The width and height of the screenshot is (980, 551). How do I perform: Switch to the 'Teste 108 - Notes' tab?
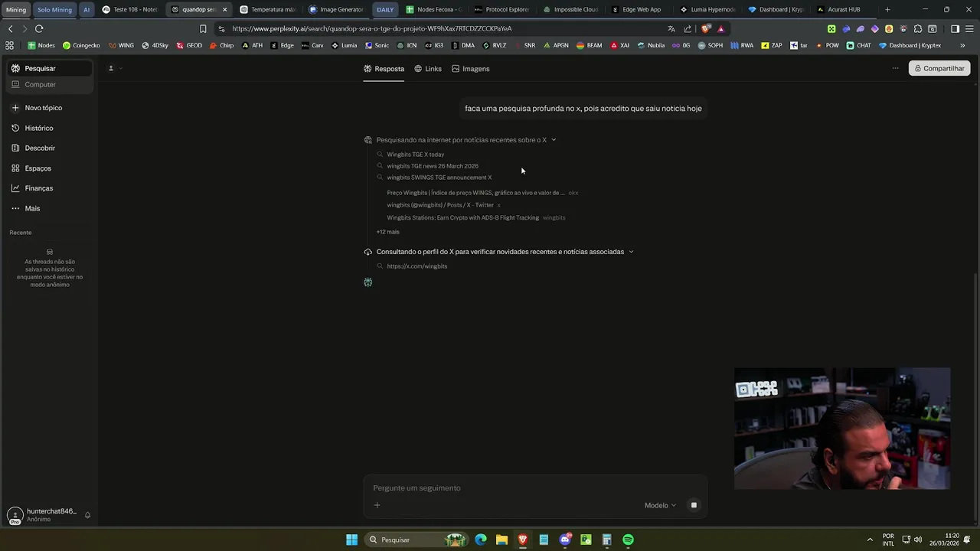pyautogui.click(x=130, y=9)
